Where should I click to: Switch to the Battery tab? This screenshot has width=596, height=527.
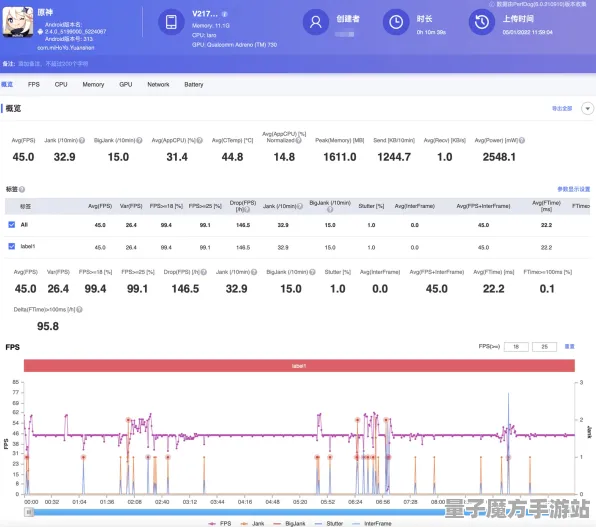194,84
